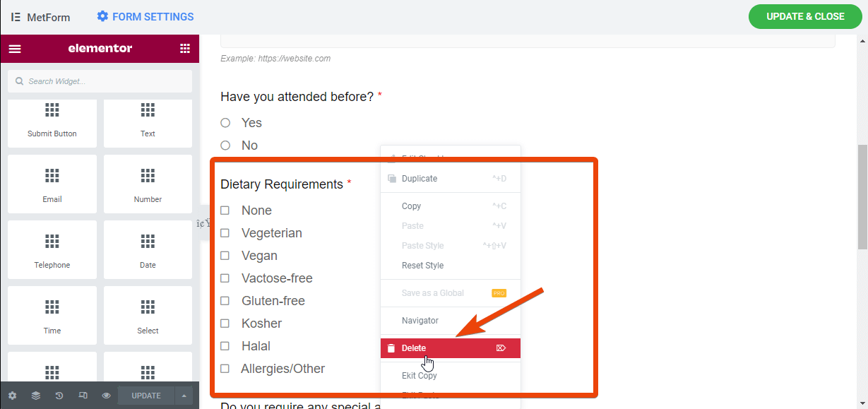868x409 pixels.
Task: Tick the Gluten-free checkbox
Action: (225, 301)
